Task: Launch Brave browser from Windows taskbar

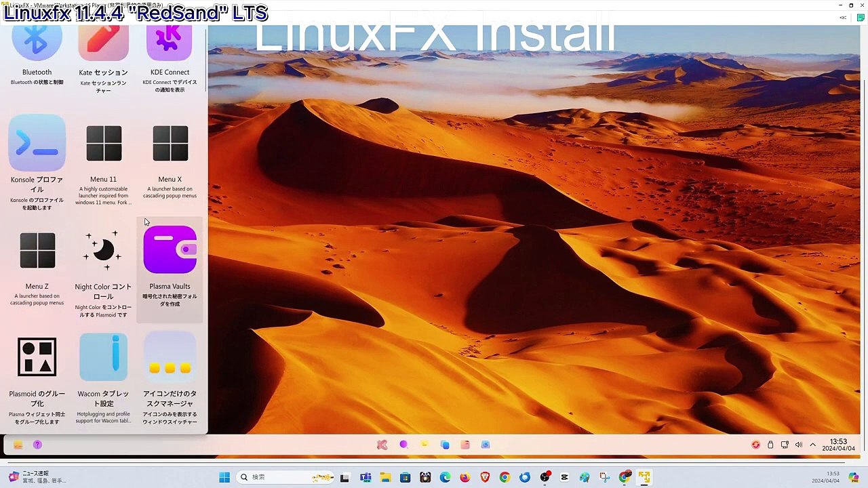Action: pos(485,477)
